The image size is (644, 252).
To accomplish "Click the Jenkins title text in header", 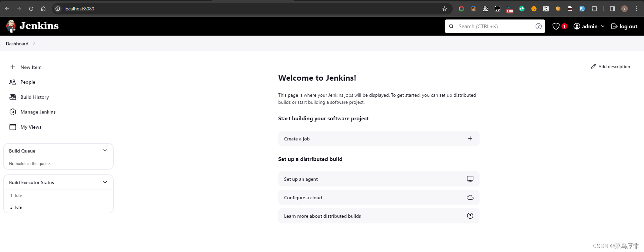I will point(39,26).
